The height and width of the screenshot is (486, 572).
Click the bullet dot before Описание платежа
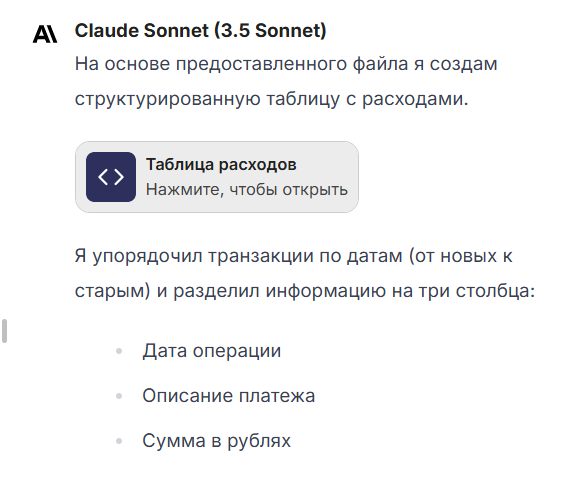(119, 396)
